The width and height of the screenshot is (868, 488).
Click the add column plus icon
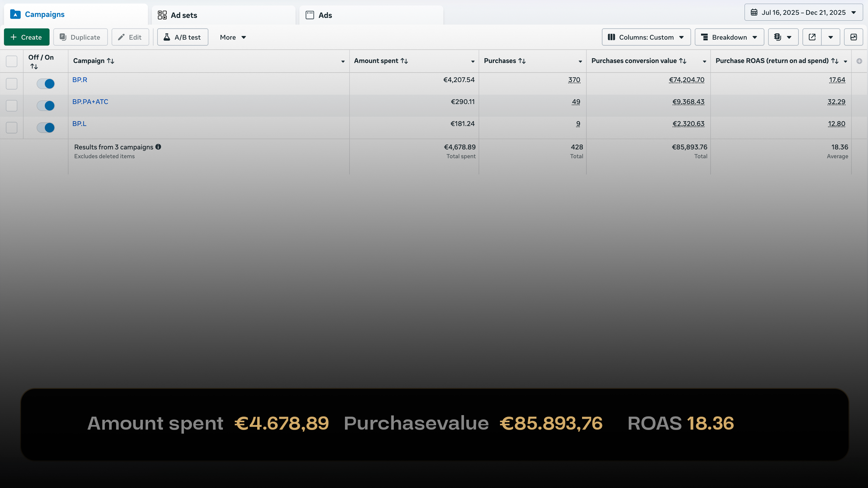click(x=859, y=61)
